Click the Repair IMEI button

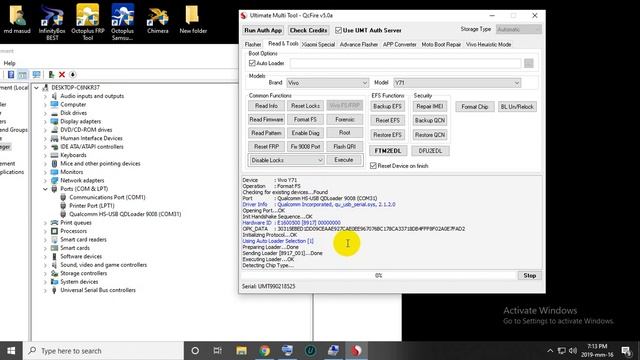coord(430,106)
